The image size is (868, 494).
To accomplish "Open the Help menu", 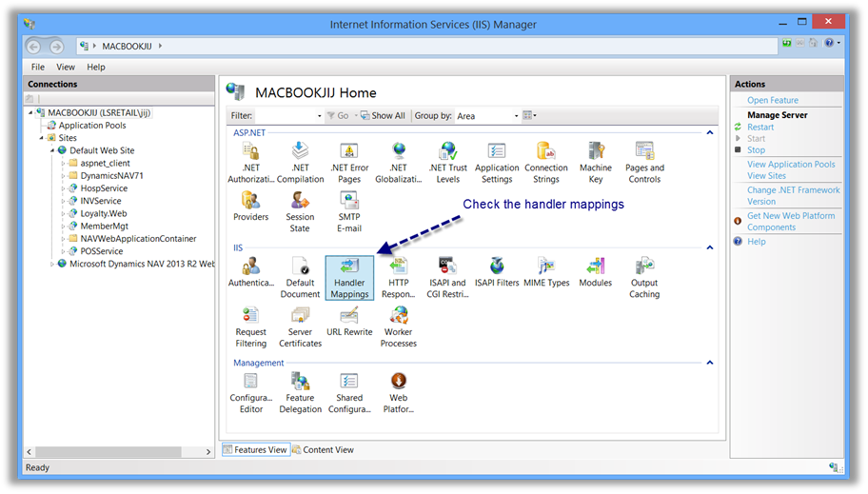I will pyautogui.click(x=96, y=67).
